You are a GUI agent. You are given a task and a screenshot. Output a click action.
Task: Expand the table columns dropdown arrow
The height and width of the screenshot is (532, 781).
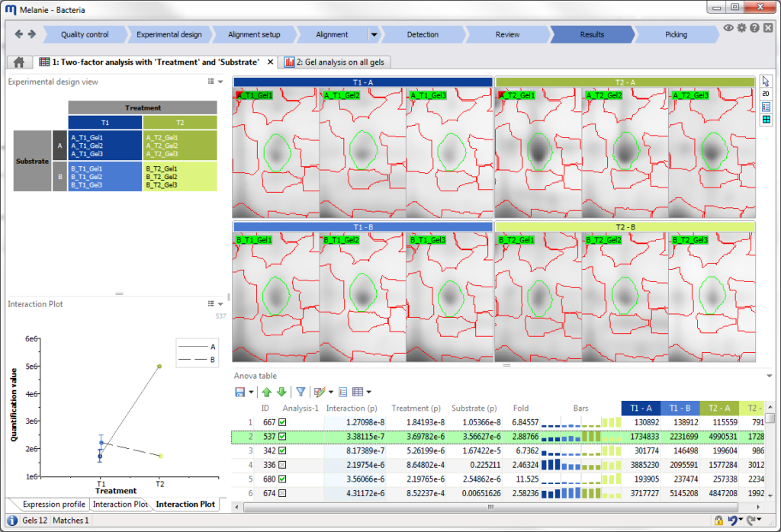pos(368,393)
